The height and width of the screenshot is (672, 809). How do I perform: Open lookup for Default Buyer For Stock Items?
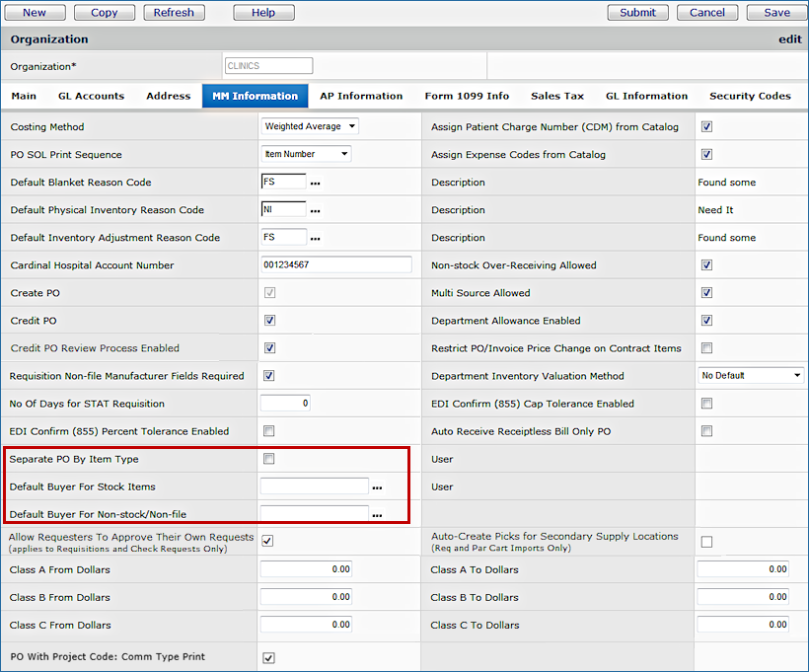[377, 487]
